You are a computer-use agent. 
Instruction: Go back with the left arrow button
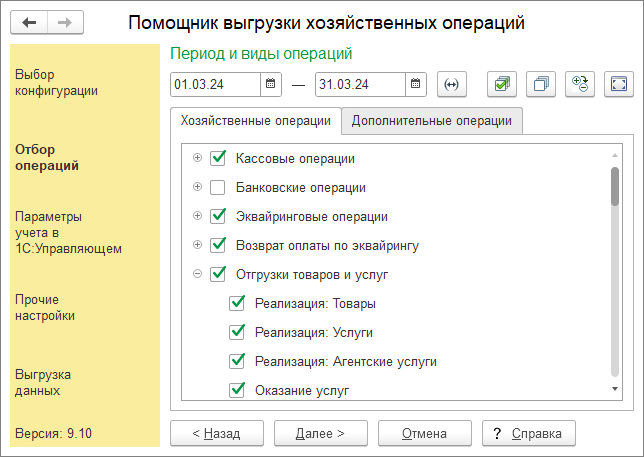(x=29, y=23)
